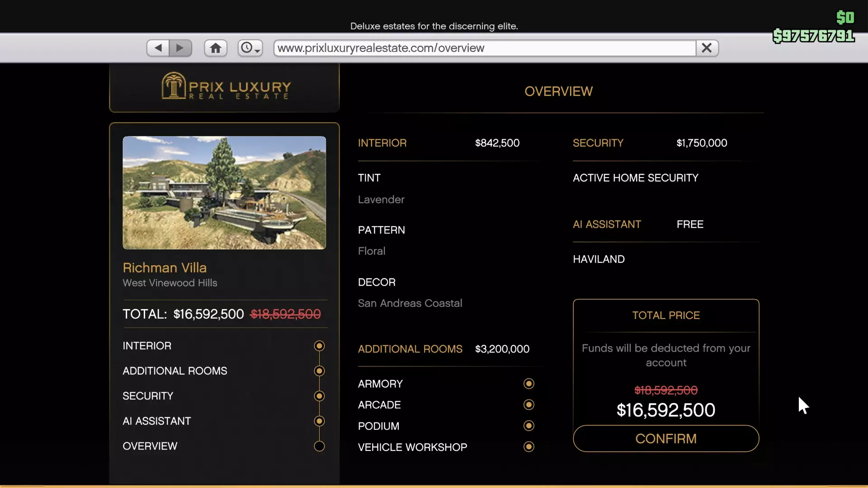Click the browser back arrow
Image resolution: width=868 pixels, height=488 pixels.
158,48
